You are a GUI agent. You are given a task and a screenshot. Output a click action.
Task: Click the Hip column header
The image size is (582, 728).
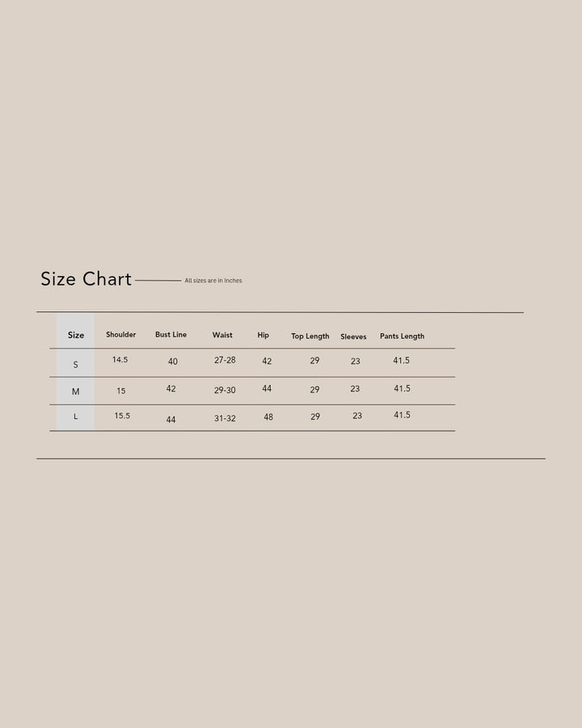pyautogui.click(x=264, y=335)
